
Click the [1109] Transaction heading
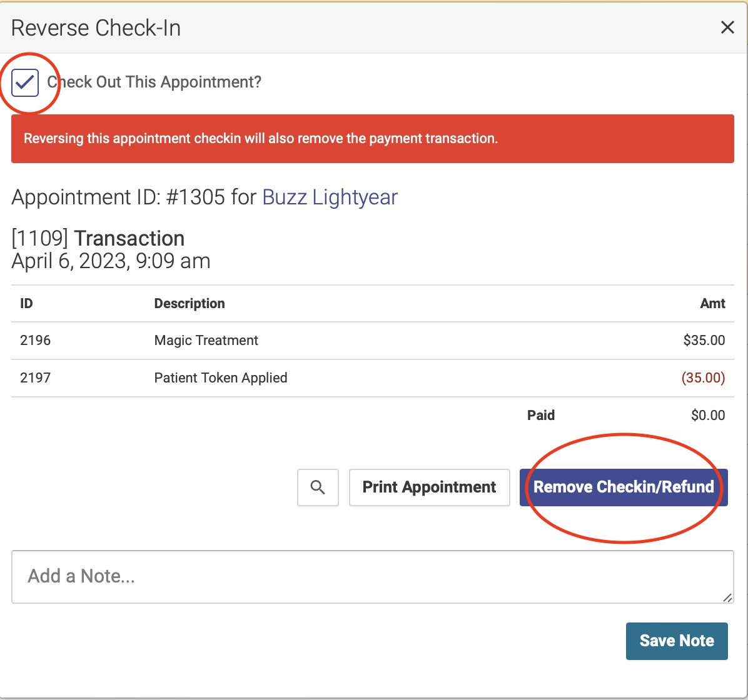(x=98, y=238)
